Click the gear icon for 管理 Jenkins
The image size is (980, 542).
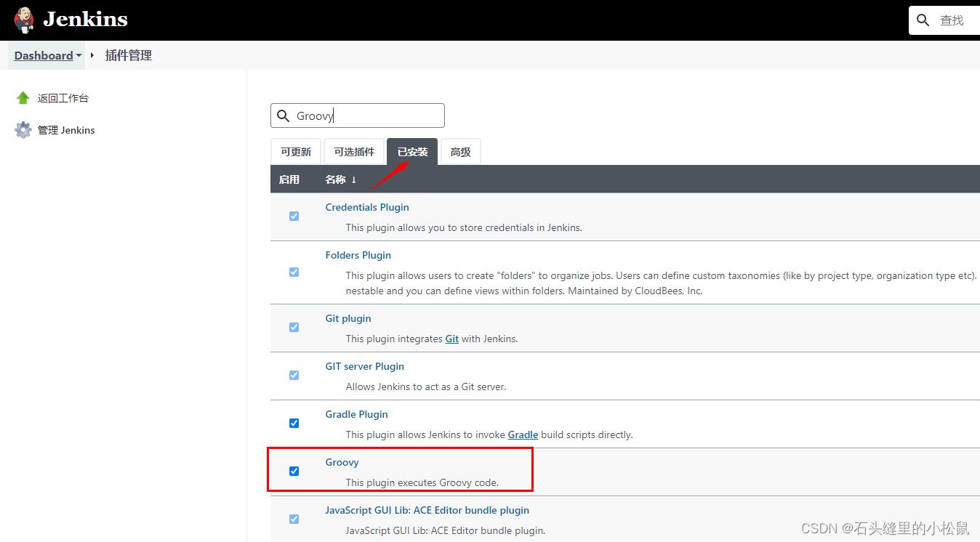click(23, 130)
